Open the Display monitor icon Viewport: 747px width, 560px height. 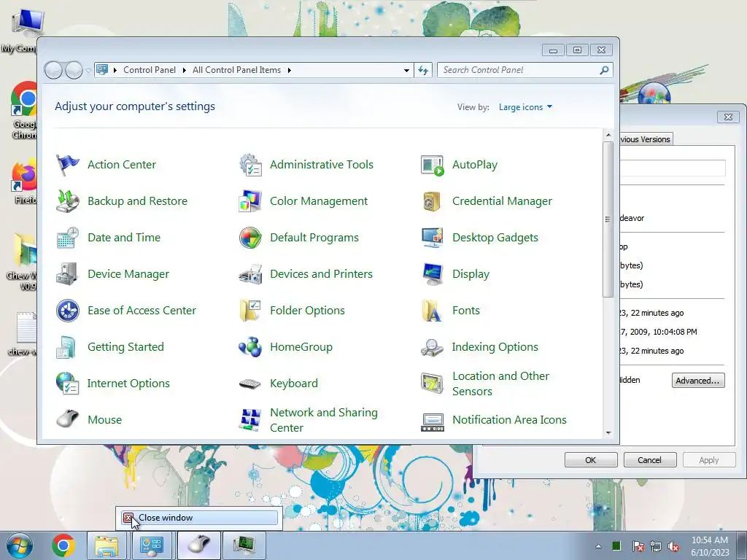[433, 274]
